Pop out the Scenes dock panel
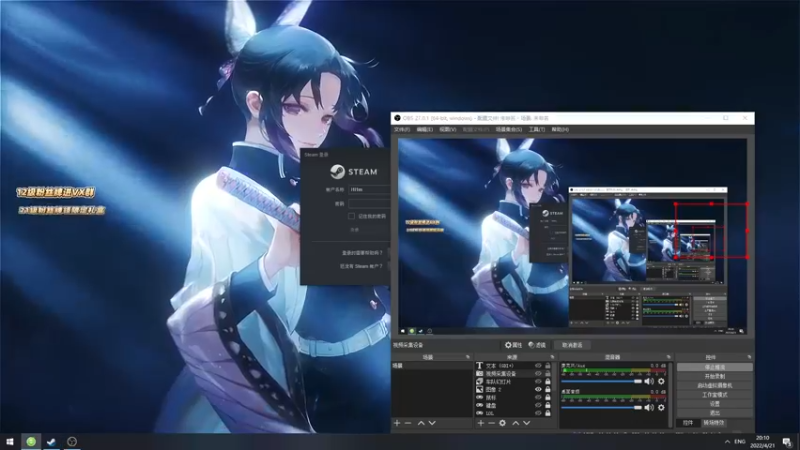800x450 pixels. [468, 357]
